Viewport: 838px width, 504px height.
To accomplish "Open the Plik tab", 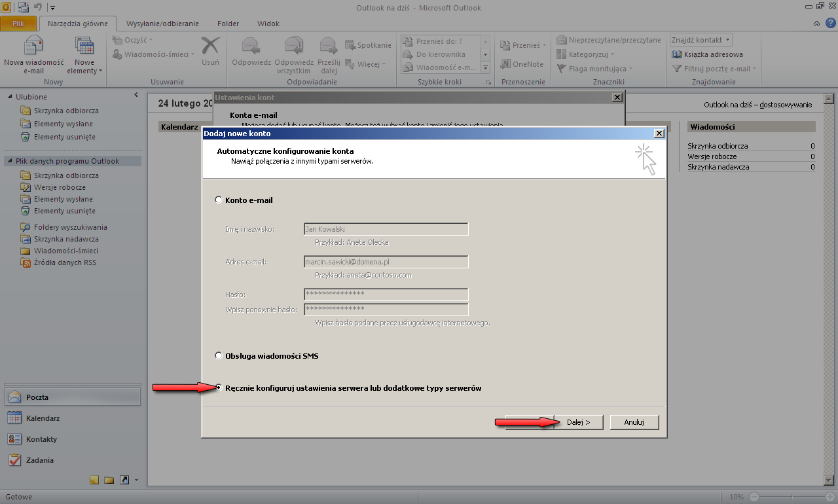I will point(19,24).
